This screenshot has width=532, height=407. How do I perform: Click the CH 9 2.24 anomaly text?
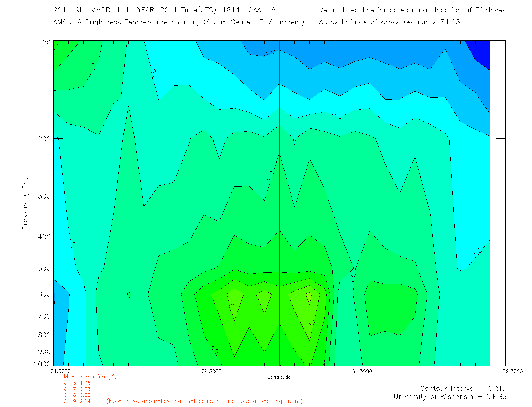click(77, 401)
